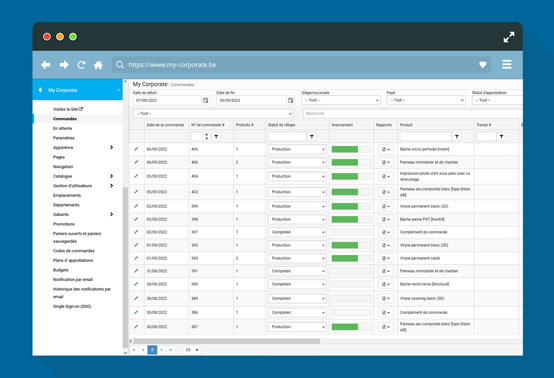Click filter icon in order number column

(216, 136)
